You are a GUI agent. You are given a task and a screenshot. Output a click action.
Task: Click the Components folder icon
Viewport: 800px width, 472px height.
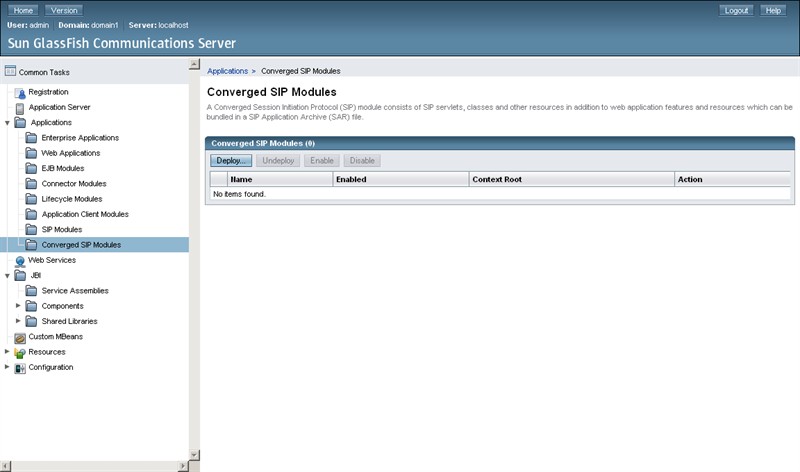coord(31,306)
